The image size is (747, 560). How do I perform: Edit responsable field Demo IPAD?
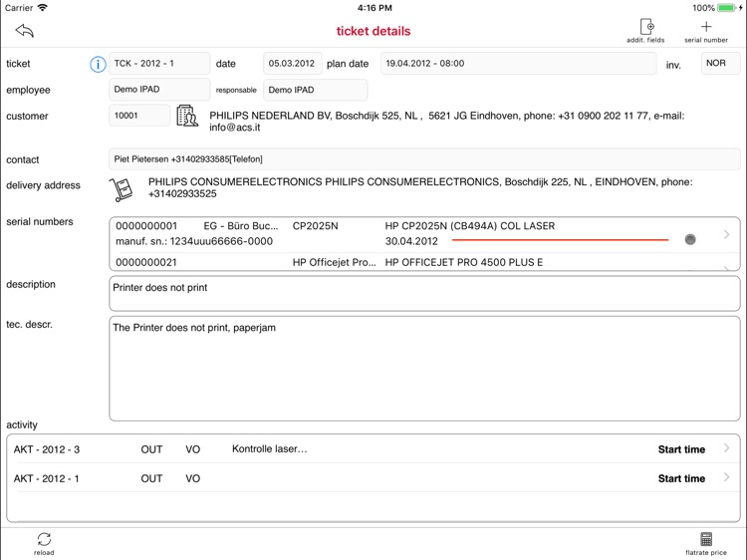(x=315, y=90)
